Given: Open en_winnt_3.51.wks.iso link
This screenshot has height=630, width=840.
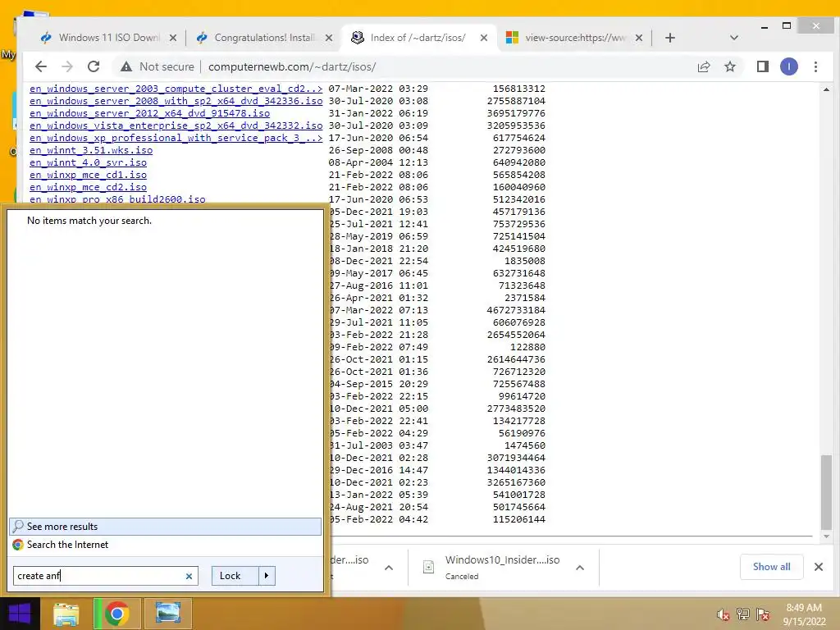Looking at the screenshot, I should pos(91,151).
